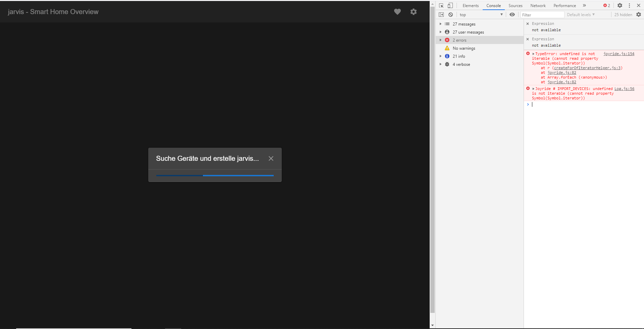The image size is (644, 329).
Task: Expand the TypeError message triangle
Action: [x=533, y=54]
